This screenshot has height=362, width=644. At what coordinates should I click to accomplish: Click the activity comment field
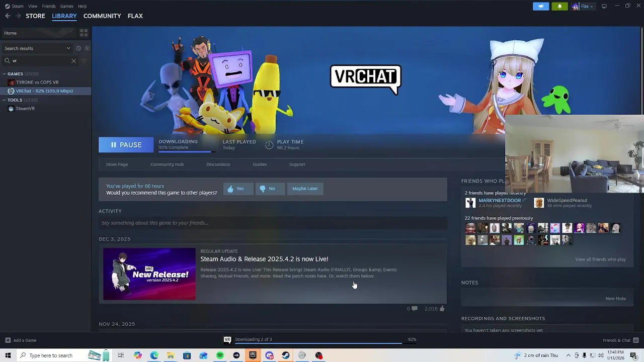273,223
